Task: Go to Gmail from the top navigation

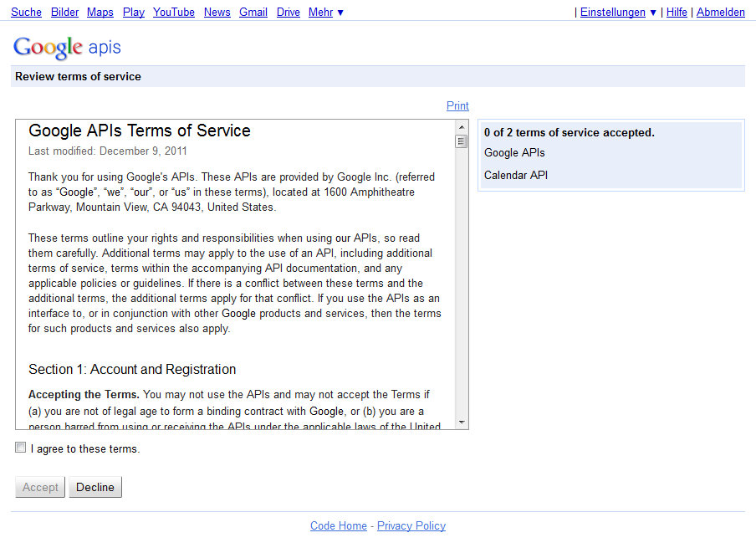Action: tap(253, 12)
